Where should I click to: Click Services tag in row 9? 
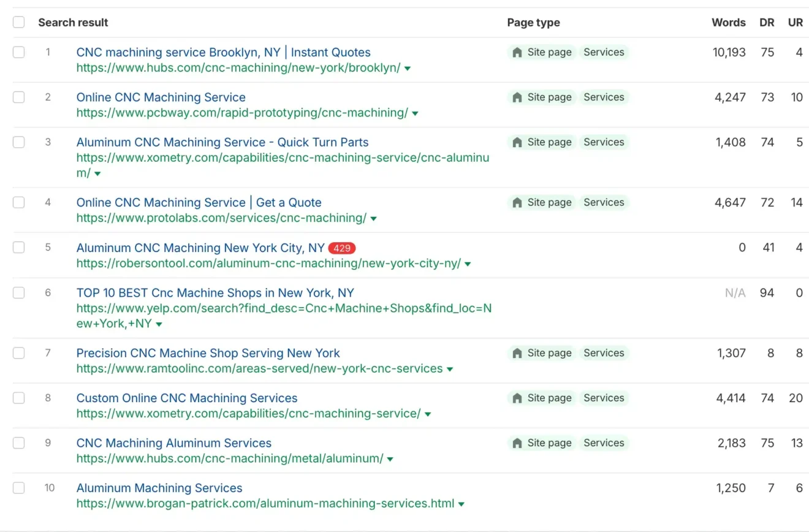tap(604, 443)
